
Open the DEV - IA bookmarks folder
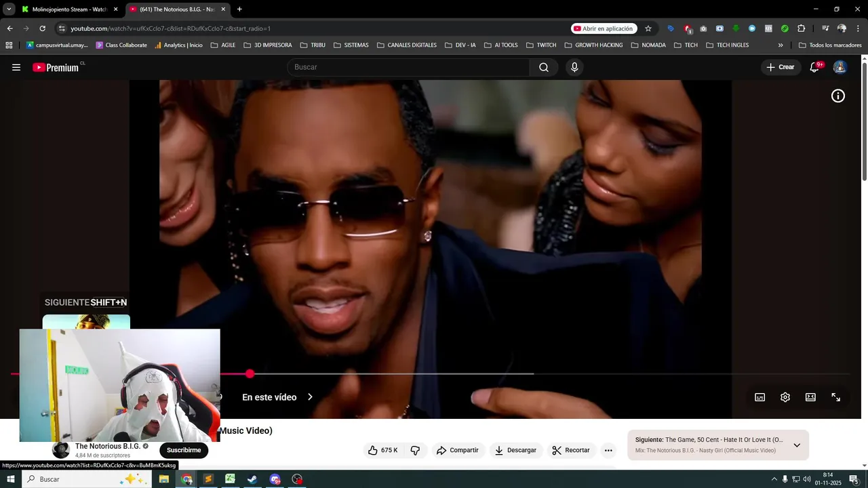(x=460, y=45)
